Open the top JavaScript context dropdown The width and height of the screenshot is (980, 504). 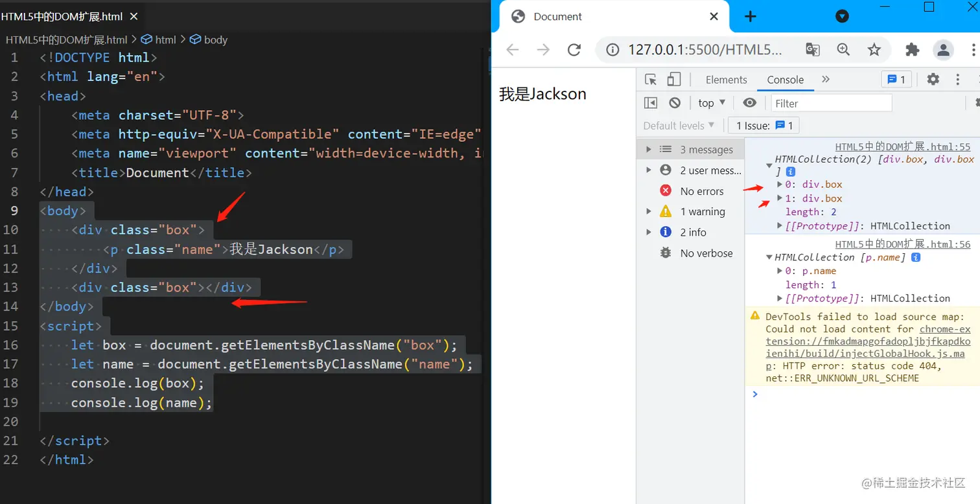point(712,103)
